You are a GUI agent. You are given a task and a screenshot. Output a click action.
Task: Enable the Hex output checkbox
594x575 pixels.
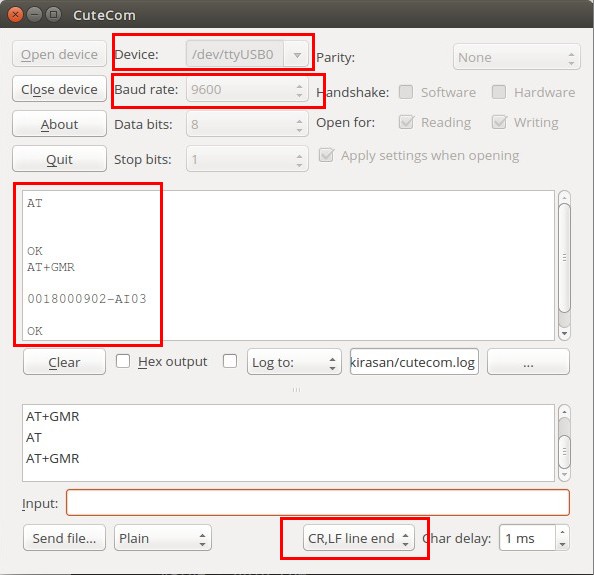click(x=123, y=361)
